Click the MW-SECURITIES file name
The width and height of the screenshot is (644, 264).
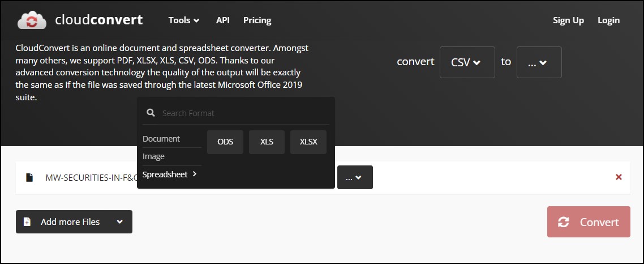tap(91, 178)
